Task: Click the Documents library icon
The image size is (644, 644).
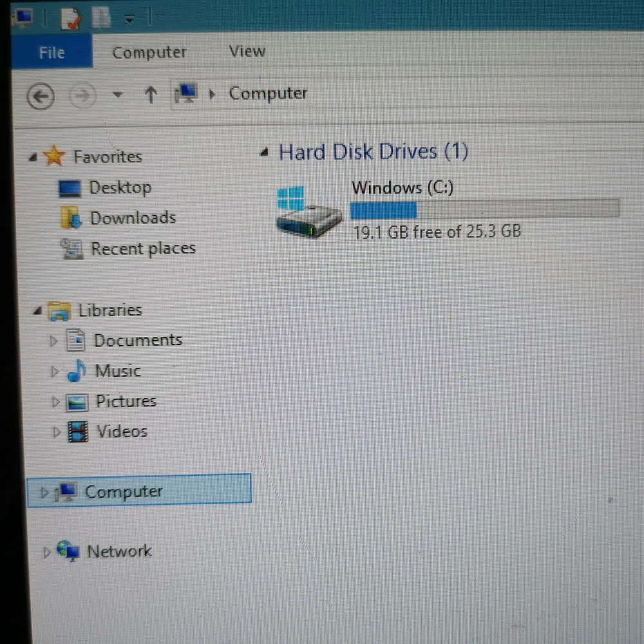Action: (x=76, y=341)
